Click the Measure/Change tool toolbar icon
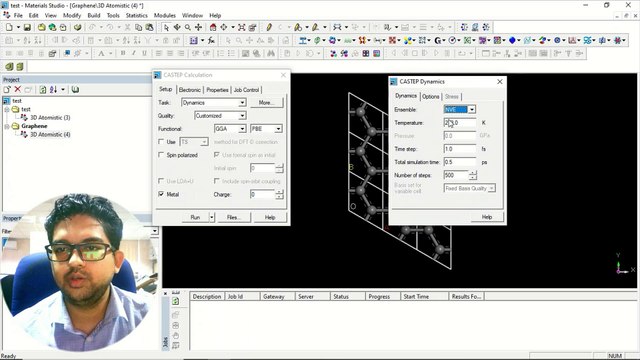This screenshot has width=640, height=360. point(337,27)
